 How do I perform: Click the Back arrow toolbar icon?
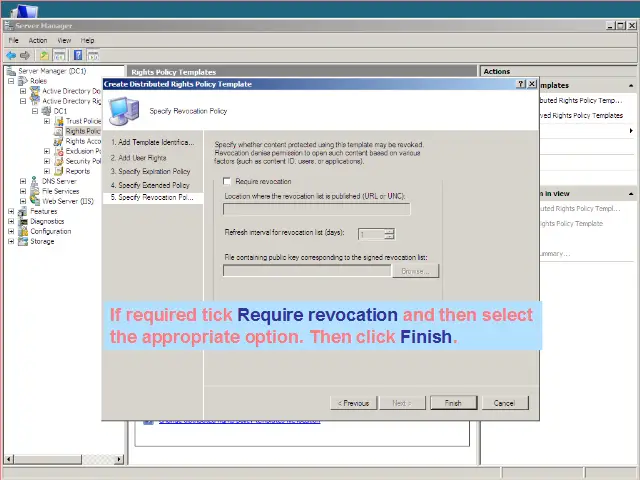pos(11,55)
